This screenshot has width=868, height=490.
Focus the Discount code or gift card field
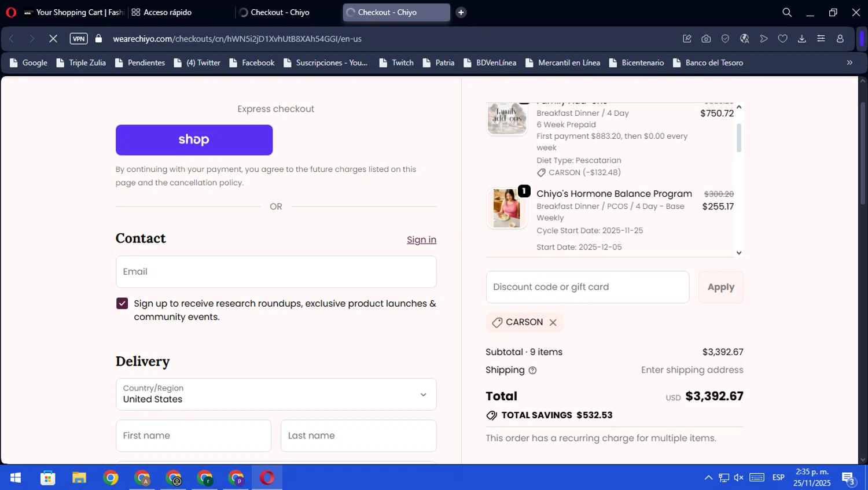pos(587,287)
